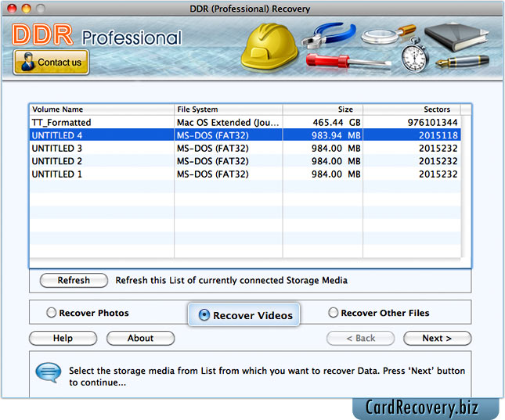505x420 pixels.
Task: Open the Help button
Action: [x=63, y=338]
